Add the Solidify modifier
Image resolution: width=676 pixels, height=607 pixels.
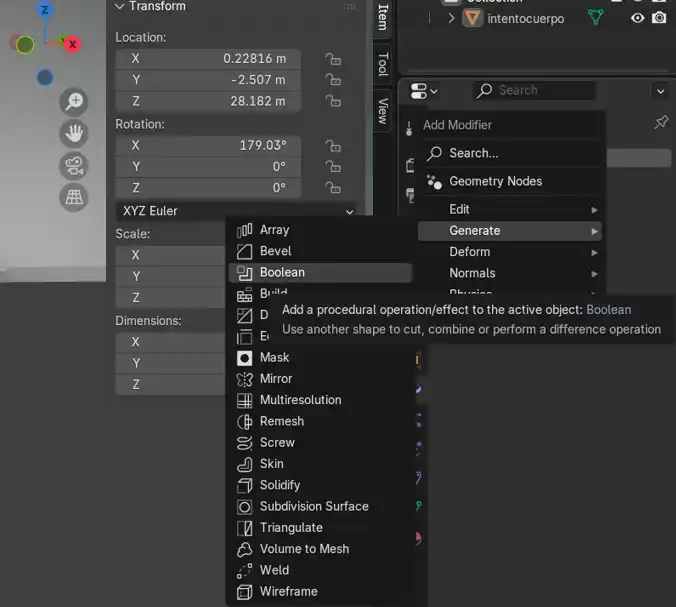(x=320, y=485)
